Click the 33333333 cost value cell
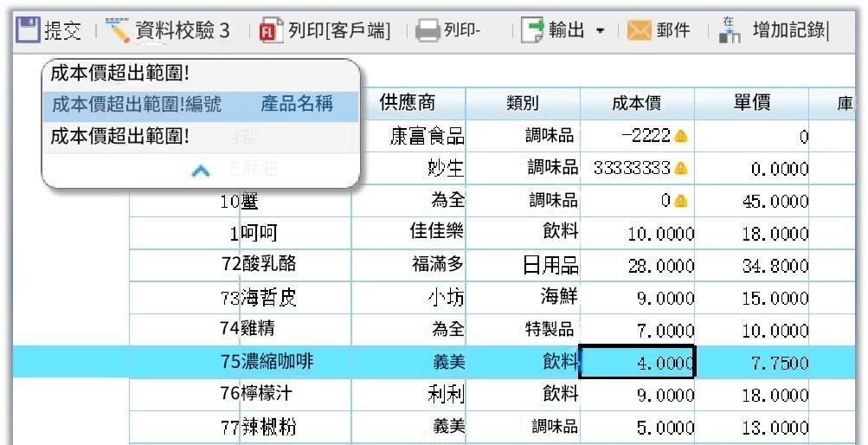The height and width of the screenshot is (445, 868). pos(637,168)
